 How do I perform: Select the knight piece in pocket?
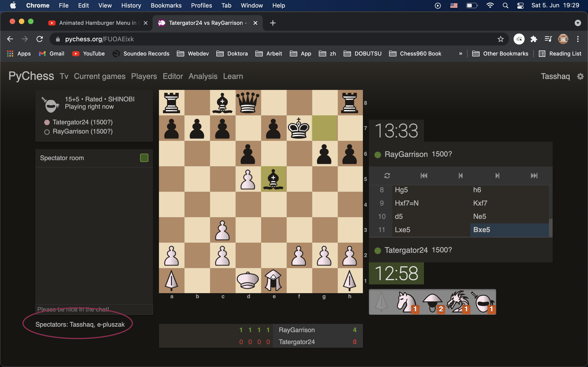(x=407, y=302)
